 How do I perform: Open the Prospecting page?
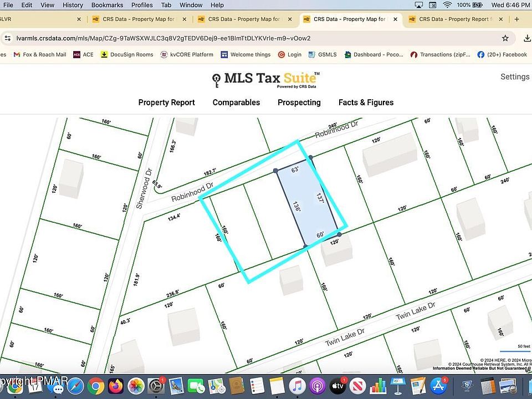299,103
